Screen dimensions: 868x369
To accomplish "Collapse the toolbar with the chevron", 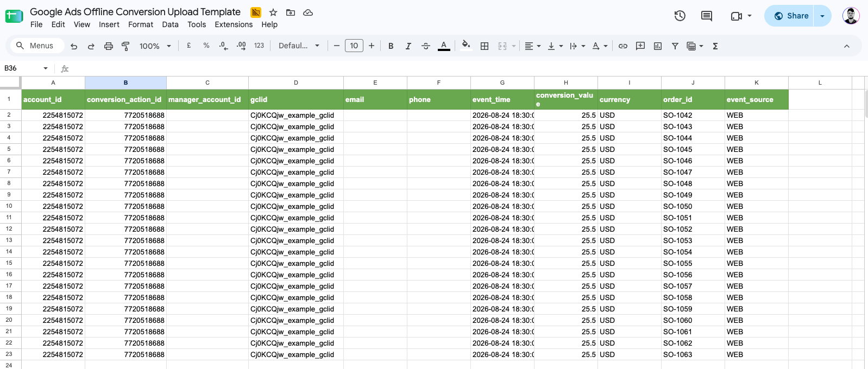I will click(847, 46).
